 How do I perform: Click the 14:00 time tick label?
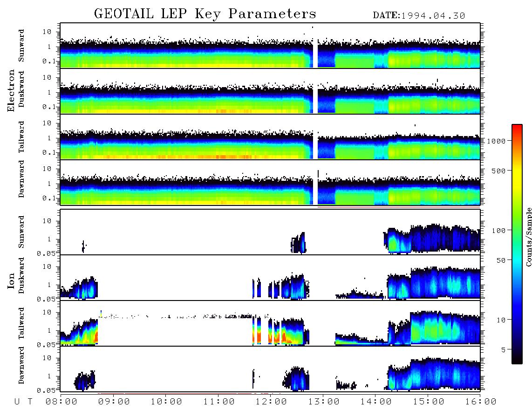pyautogui.click(x=376, y=402)
